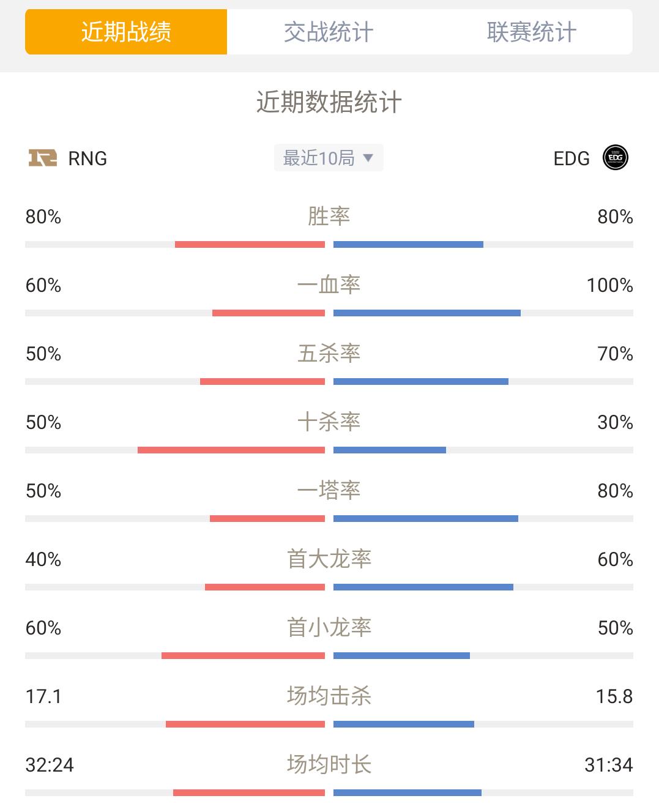Click the red 胜率 bar for RNG

point(250,245)
